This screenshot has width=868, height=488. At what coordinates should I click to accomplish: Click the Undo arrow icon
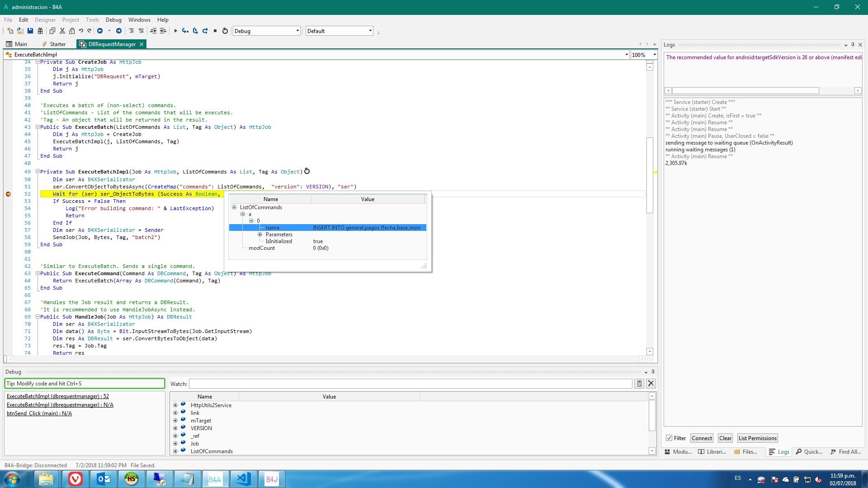coord(81,31)
